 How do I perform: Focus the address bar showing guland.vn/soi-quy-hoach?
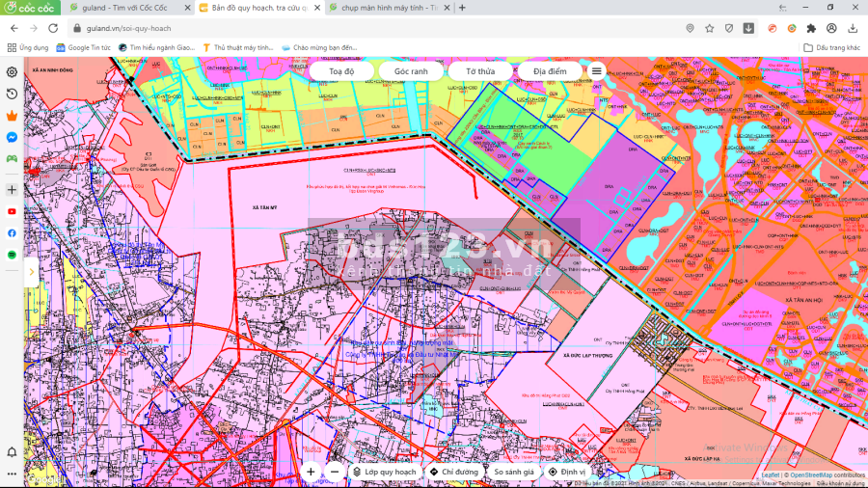[x=376, y=28]
